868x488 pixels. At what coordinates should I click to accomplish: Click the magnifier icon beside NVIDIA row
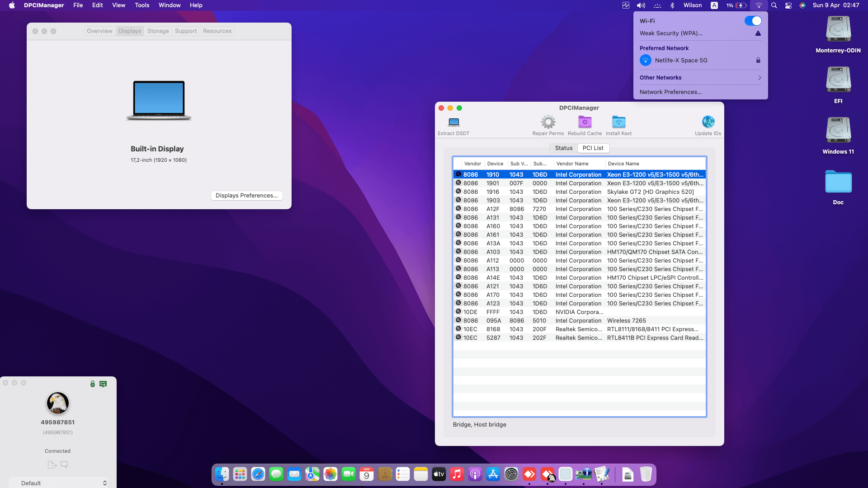point(458,312)
